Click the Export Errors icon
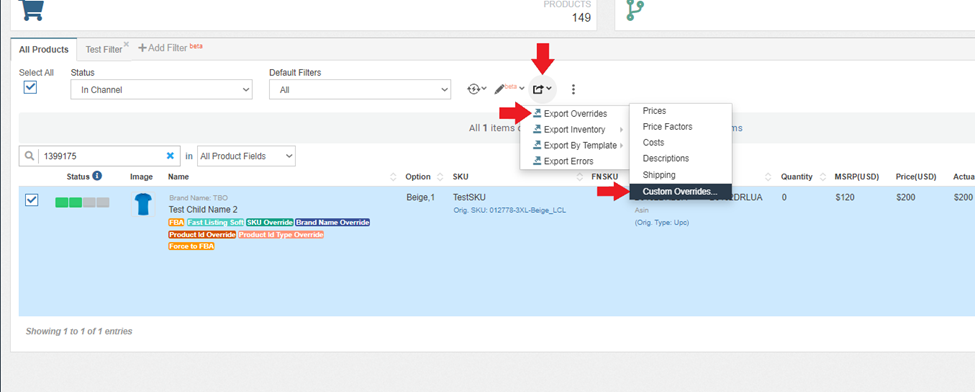This screenshot has width=975, height=392. (538, 161)
